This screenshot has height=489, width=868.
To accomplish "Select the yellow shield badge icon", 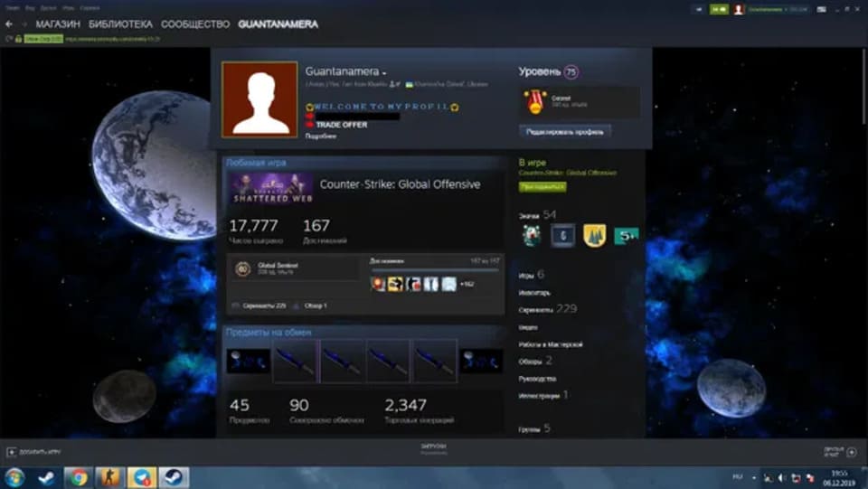I will 594,236.
